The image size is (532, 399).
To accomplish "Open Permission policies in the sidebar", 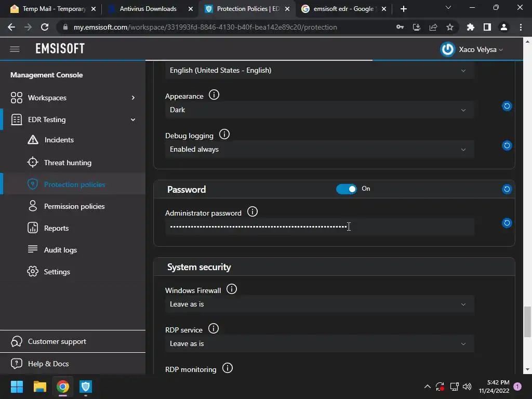I will point(73,206).
